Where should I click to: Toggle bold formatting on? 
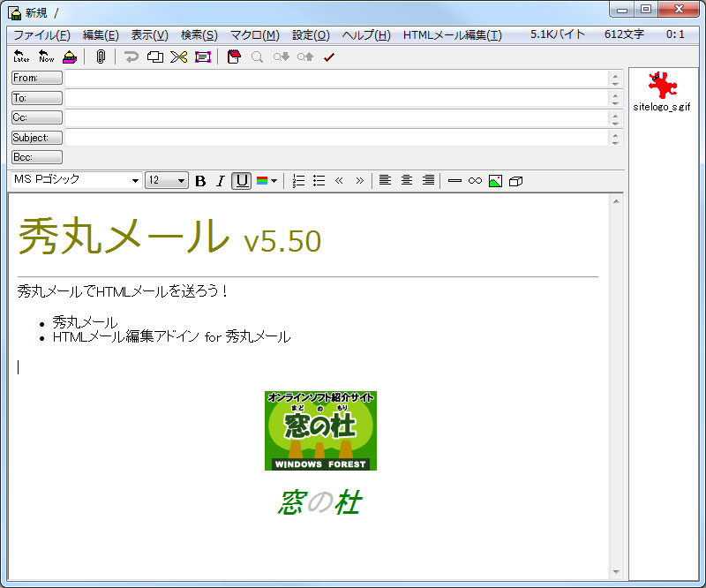(200, 180)
